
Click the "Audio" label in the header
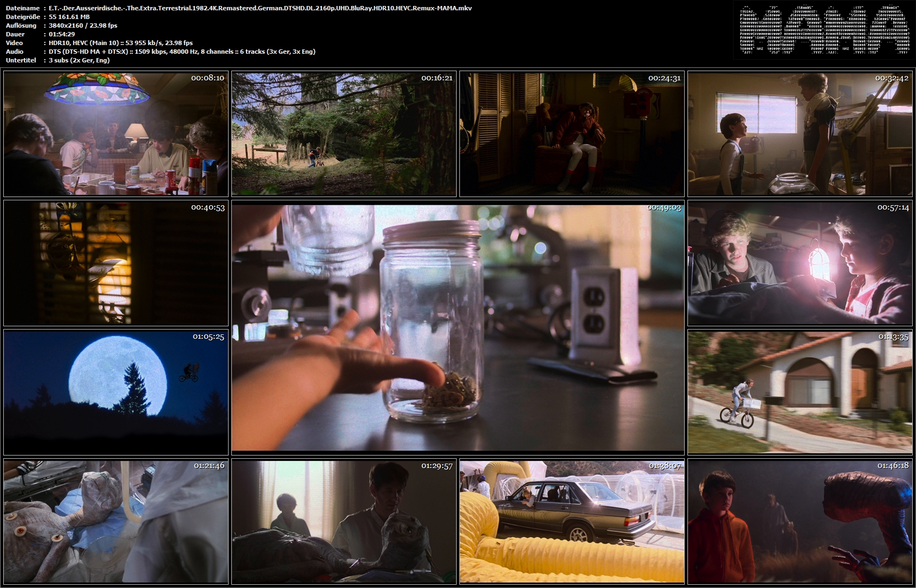(x=15, y=52)
